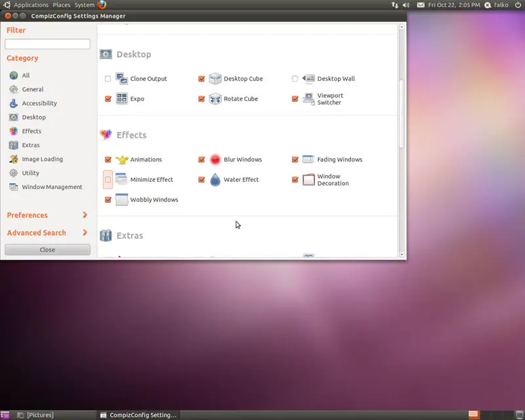Enable the Desktop Wall checkbox

[x=295, y=79]
